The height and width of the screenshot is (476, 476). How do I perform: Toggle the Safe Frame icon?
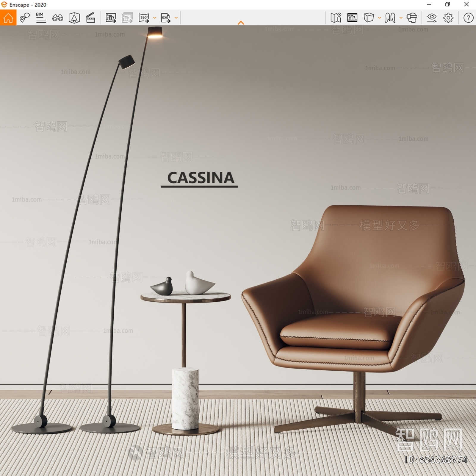click(74, 18)
